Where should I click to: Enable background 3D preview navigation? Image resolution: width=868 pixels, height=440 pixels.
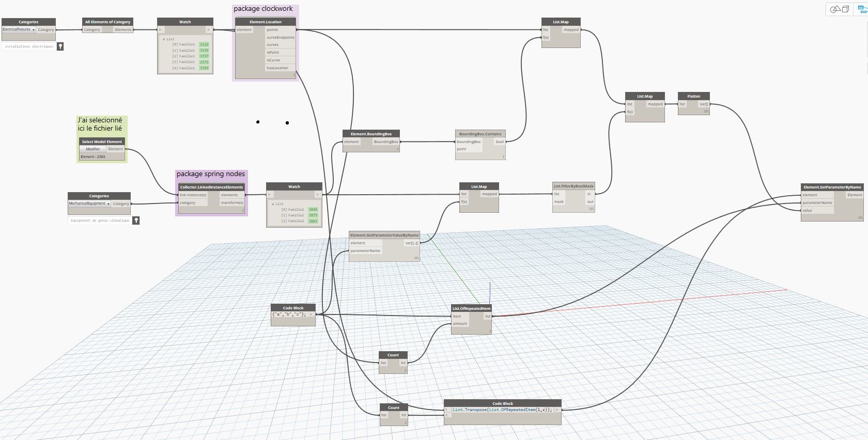[x=840, y=9]
